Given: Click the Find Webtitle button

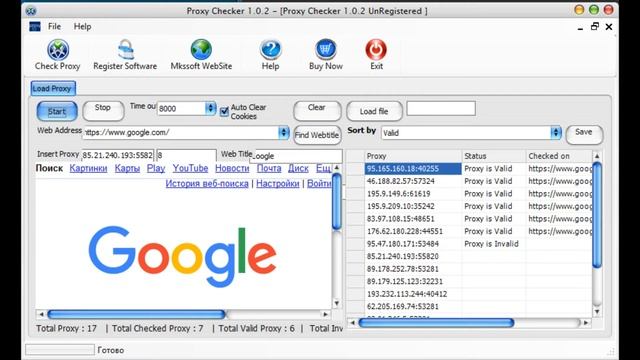Looking at the screenshot, I should 317,135.
